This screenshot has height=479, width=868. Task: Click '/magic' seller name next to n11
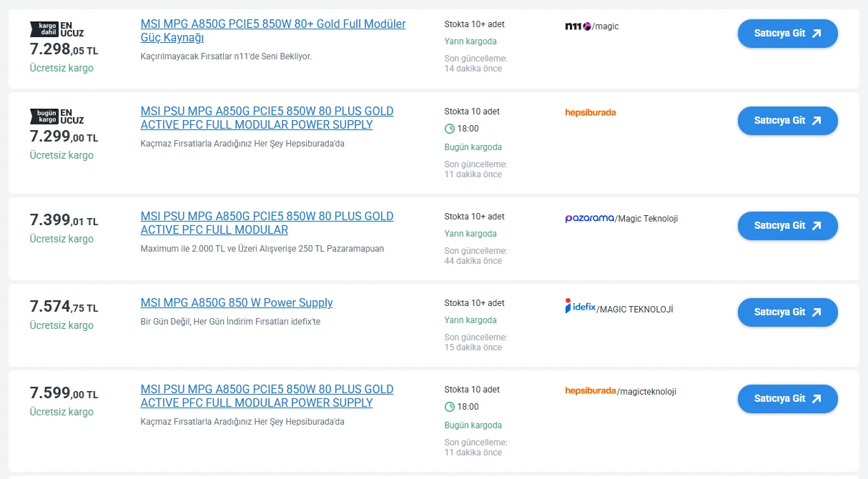pyautogui.click(x=606, y=26)
